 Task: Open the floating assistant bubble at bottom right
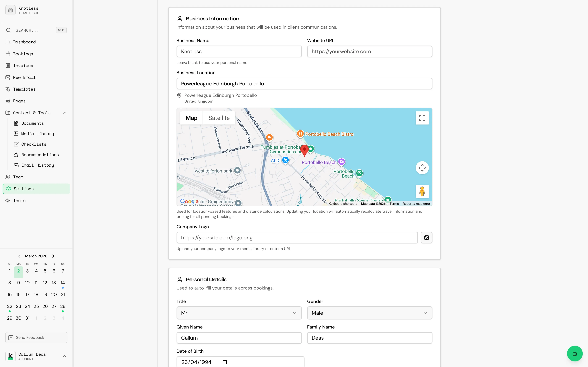click(x=574, y=353)
